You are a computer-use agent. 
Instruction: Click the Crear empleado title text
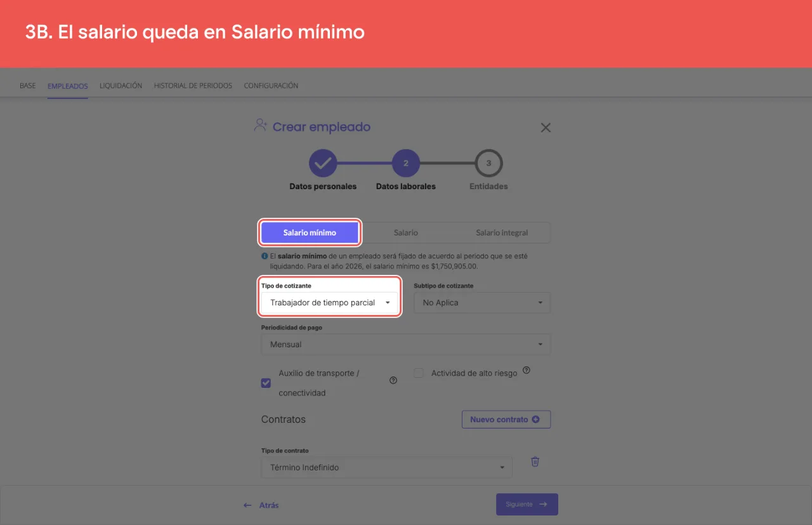point(322,127)
